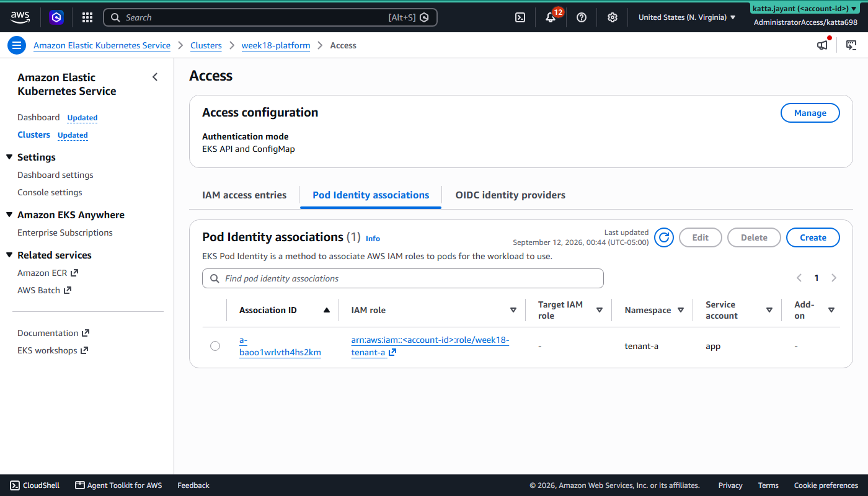868x496 pixels.
Task: Select the a-baoo1wrlvth4hs2km association radio button
Action: (x=215, y=346)
